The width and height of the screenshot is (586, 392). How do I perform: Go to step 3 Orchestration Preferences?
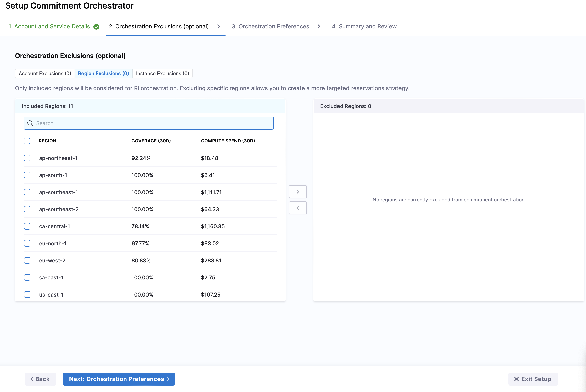coord(270,26)
